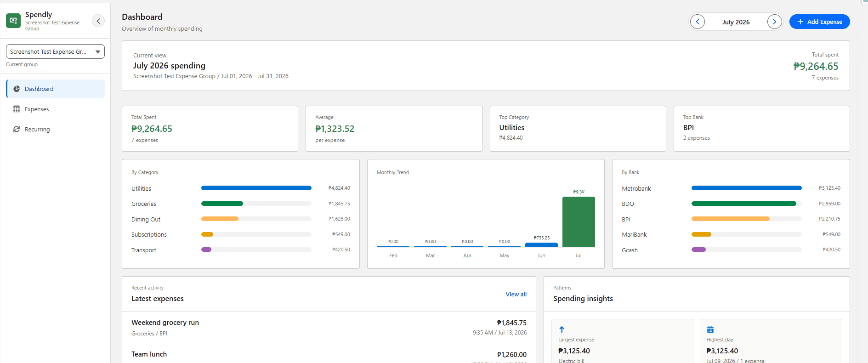The height and width of the screenshot is (363, 868).
Task: Click the Latest expenses heading
Action: (x=158, y=299)
